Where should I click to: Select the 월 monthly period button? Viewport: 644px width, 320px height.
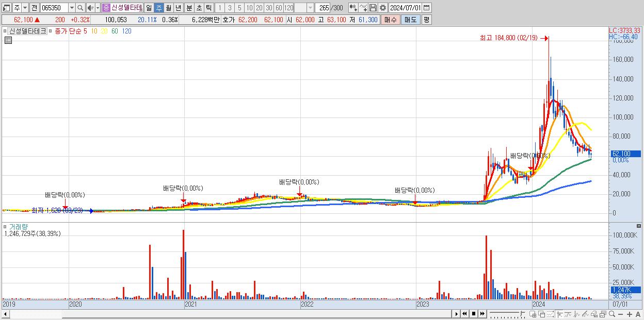pyautogui.click(x=169, y=8)
